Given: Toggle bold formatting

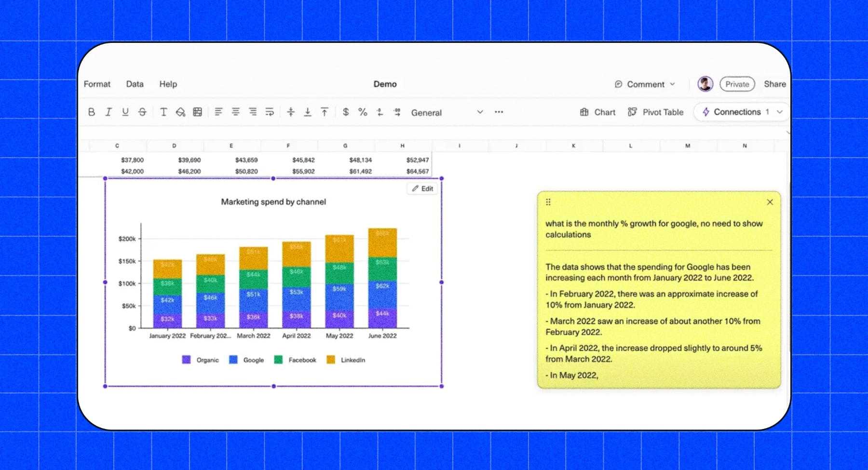Looking at the screenshot, I should 92,112.
